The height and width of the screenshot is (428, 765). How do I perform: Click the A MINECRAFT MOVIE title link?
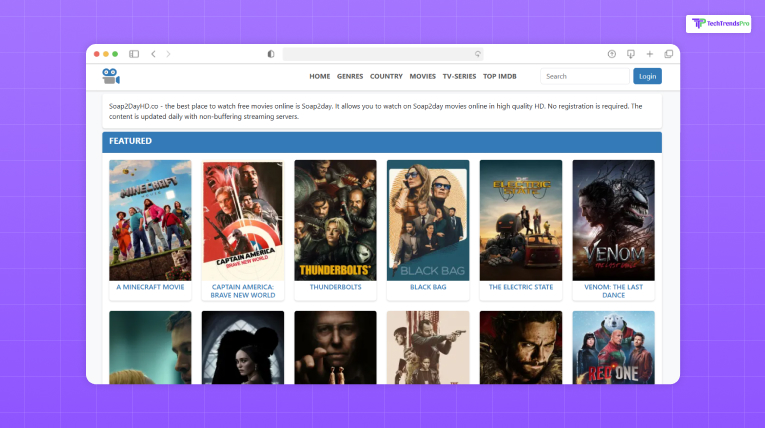150,287
